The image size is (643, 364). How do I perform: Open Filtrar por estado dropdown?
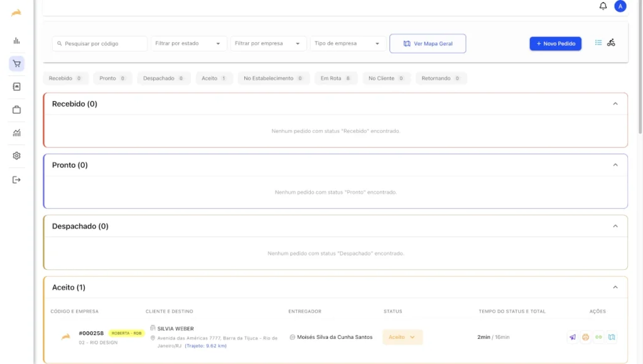[x=188, y=43]
